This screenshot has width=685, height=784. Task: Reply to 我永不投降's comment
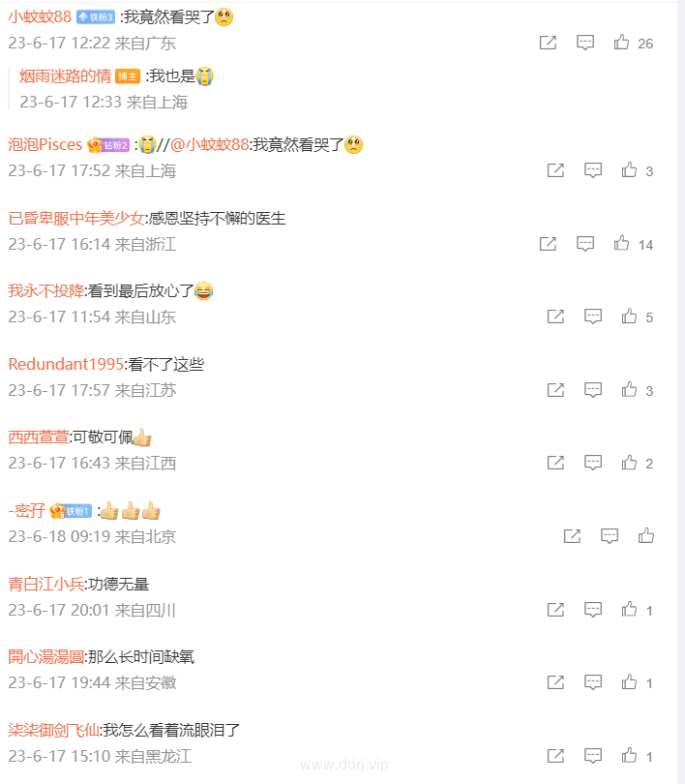click(x=593, y=317)
